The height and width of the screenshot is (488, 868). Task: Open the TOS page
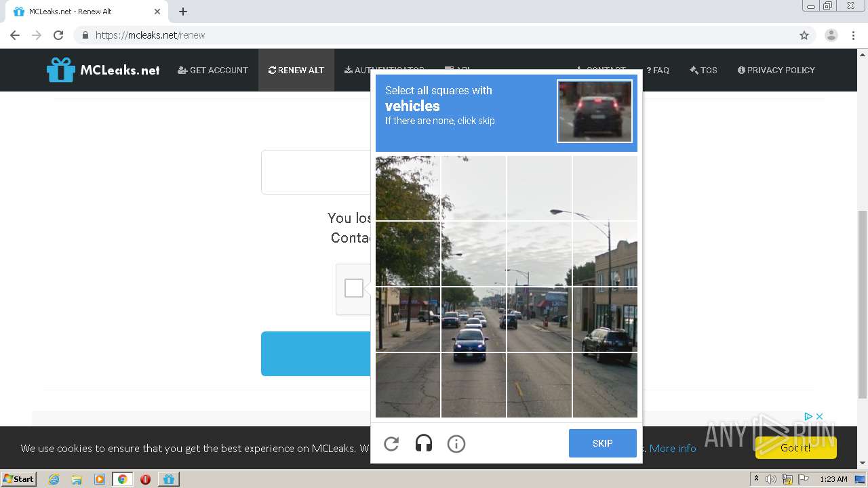[x=703, y=70]
